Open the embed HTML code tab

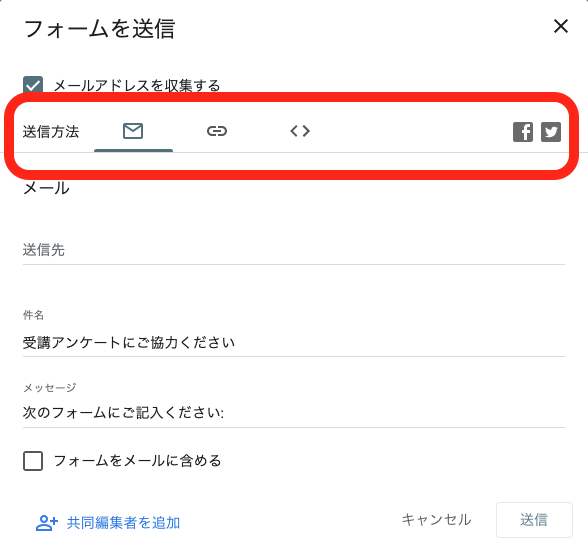point(300,131)
